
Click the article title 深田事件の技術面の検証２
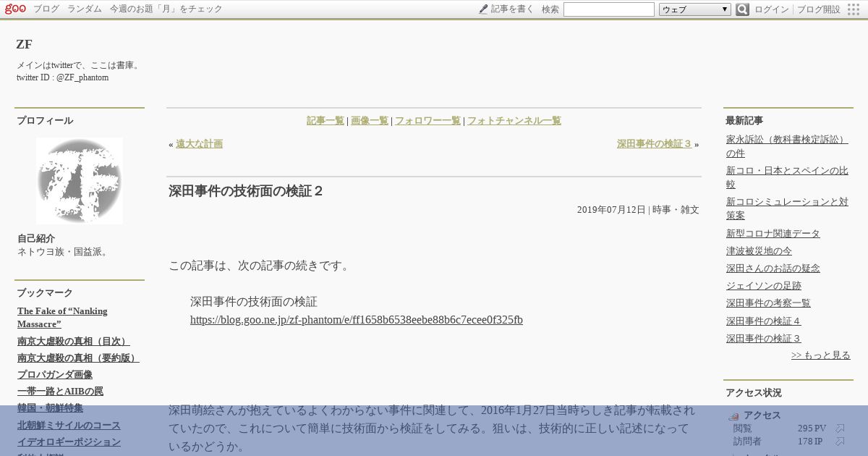[x=246, y=191]
